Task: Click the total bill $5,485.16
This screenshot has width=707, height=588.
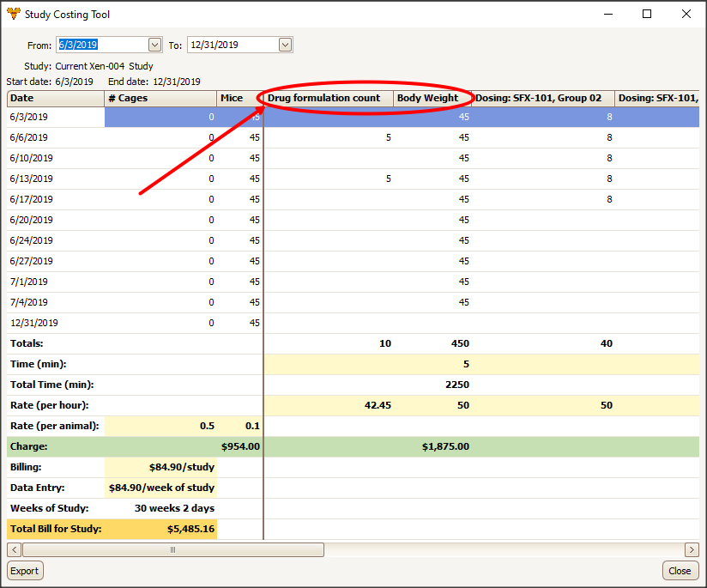Action: coord(190,529)
